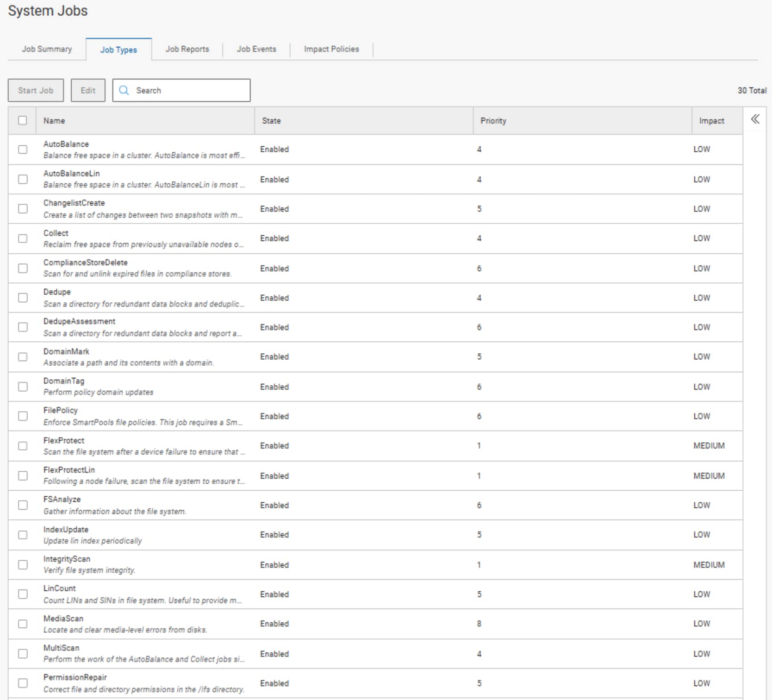Click priority 1 in the FlexProtectLin row

479,476
